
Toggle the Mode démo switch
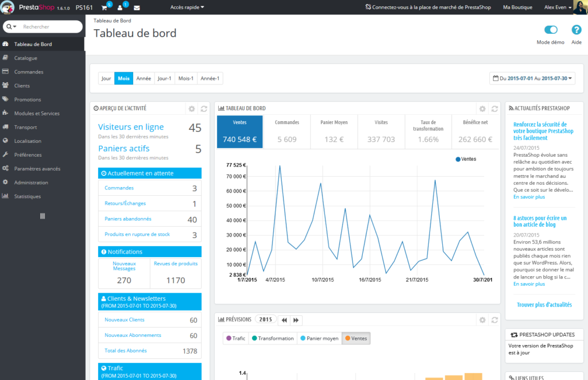(551, 30)
